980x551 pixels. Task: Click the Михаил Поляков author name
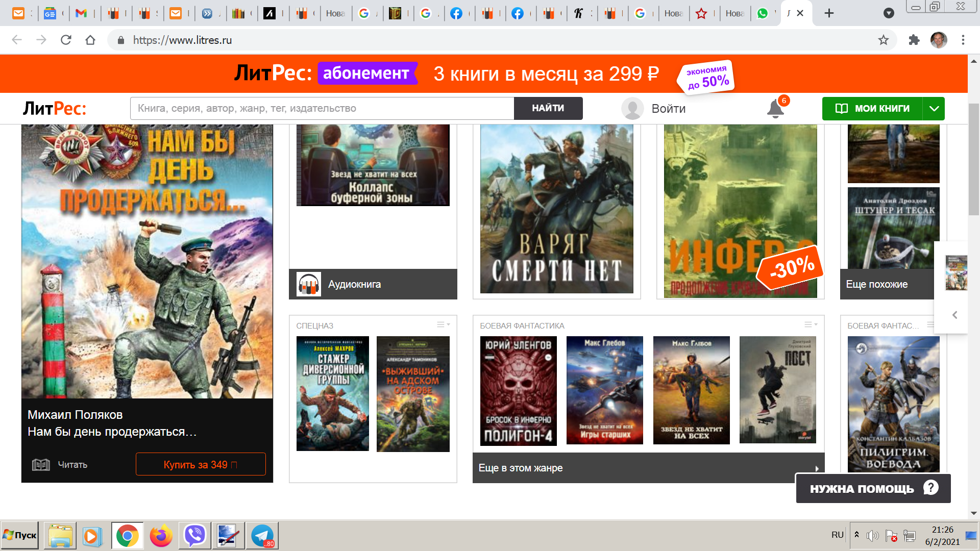[75, 415]
